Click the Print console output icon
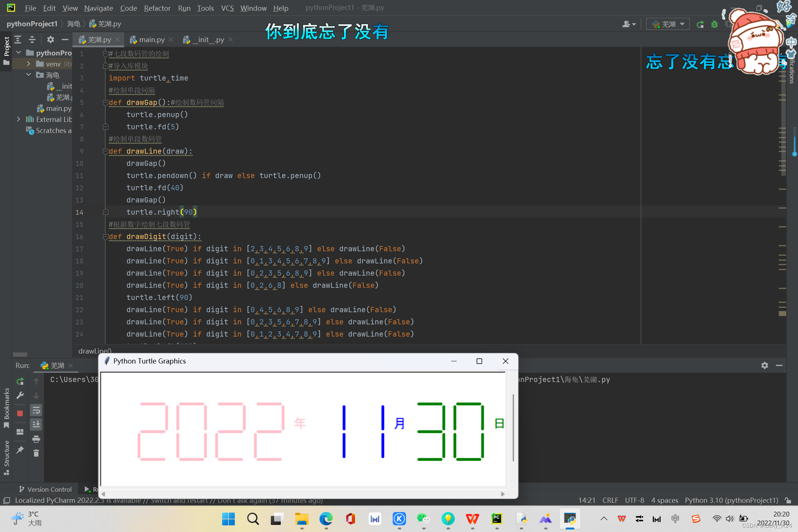 36,439
